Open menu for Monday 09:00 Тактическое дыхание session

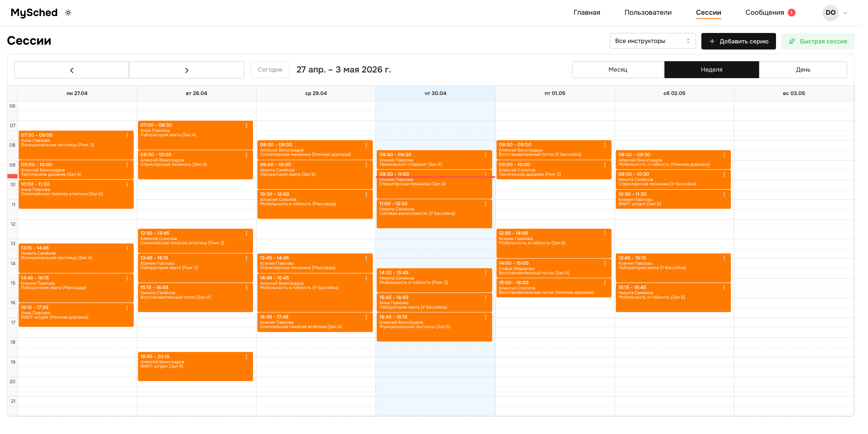point(127,165)
